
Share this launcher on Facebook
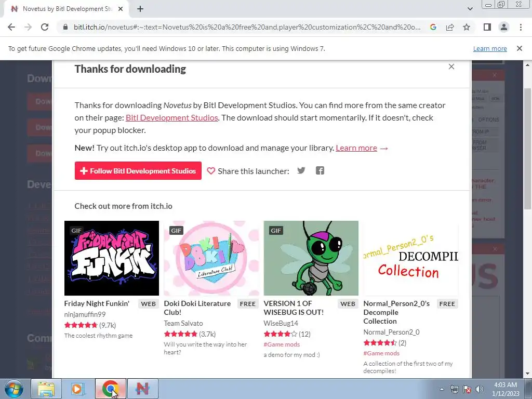pos(320,170)
